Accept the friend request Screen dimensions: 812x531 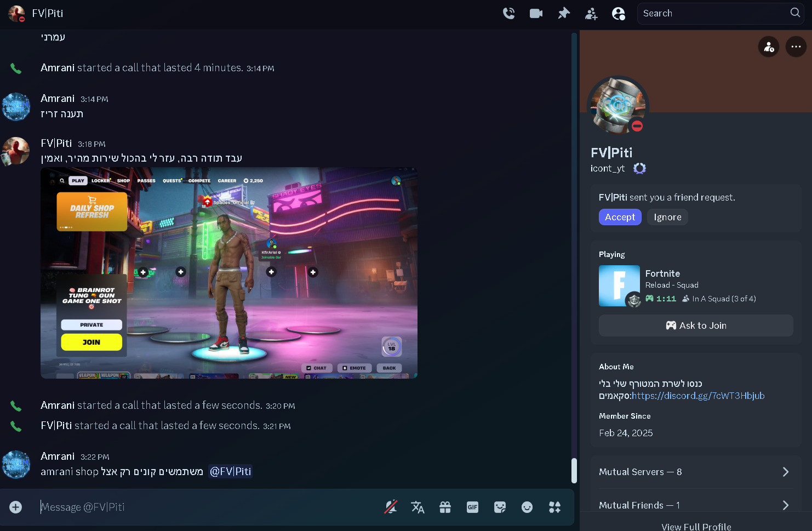[x=620, y=217]
